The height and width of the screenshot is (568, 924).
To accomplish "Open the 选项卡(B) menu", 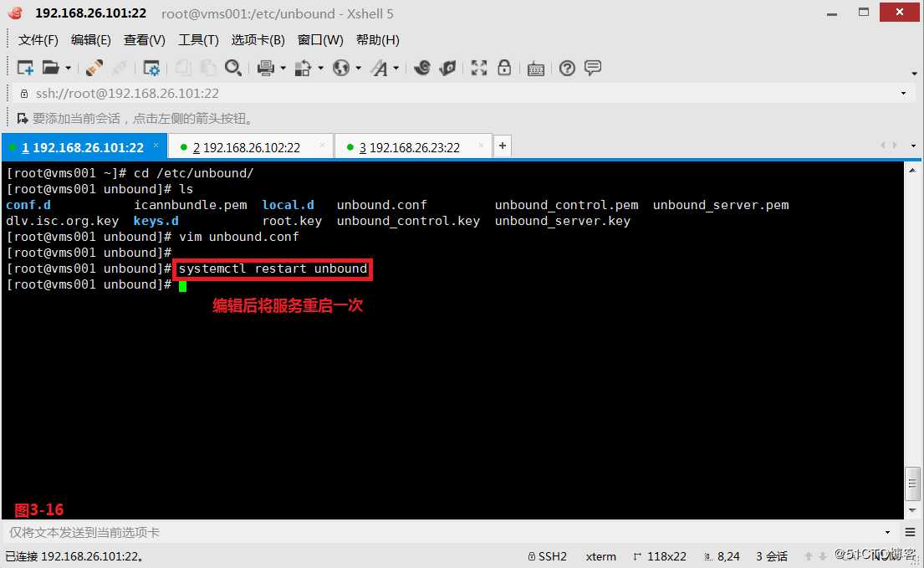I will coord(258,40).
